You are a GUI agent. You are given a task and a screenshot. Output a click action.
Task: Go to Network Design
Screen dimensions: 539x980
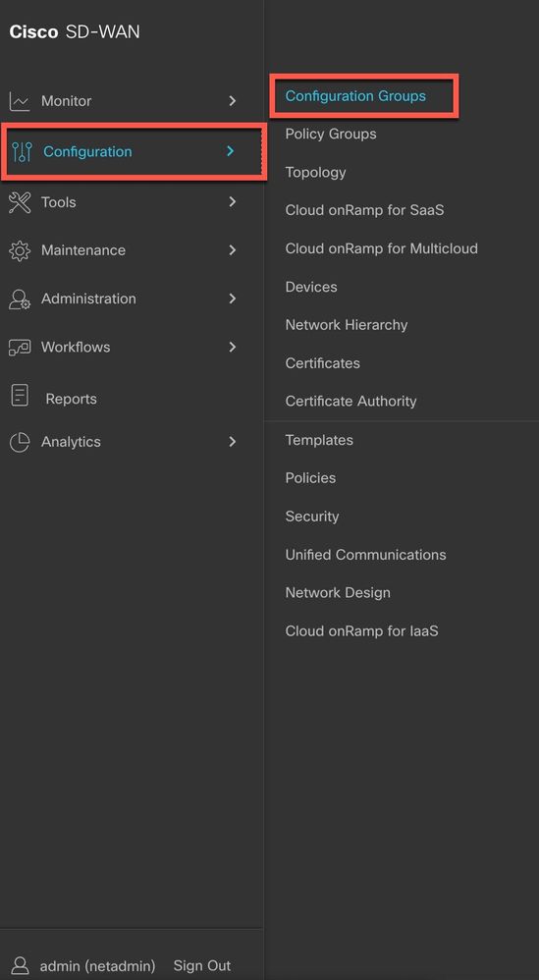click(x=338, y=593)
